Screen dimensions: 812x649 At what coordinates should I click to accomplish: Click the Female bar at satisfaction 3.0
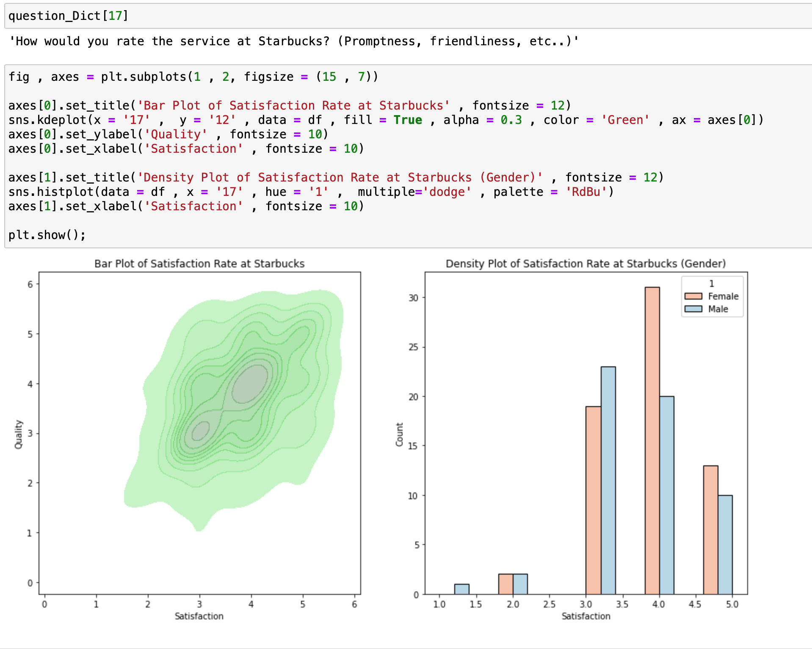point(593,500)
